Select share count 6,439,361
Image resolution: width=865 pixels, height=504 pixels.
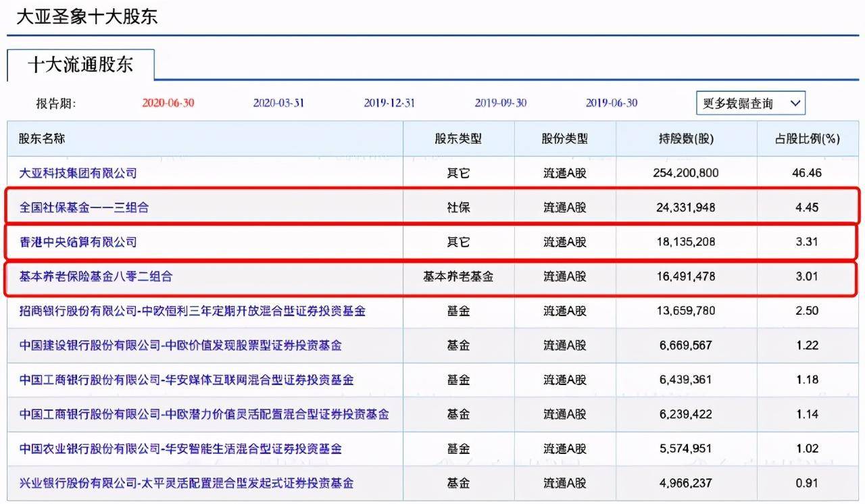[x=686, y=380]
